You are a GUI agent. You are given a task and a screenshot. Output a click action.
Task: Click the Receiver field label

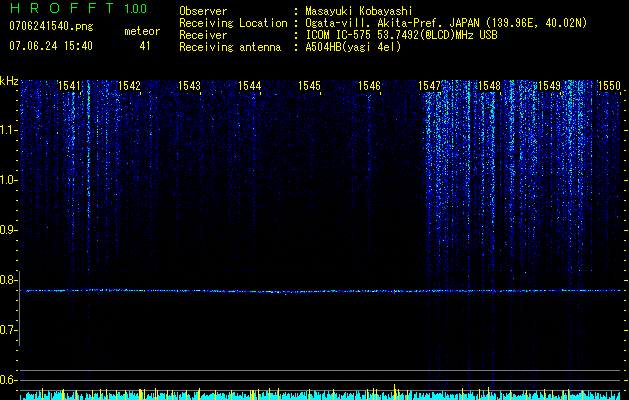(x=203, y=35)
